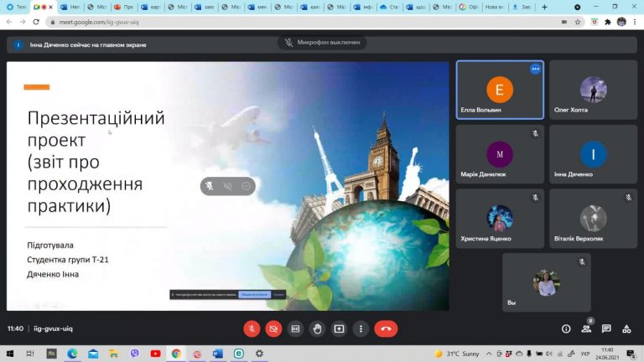
Task: Show the participants list icon
Action: tap(586, 328)
